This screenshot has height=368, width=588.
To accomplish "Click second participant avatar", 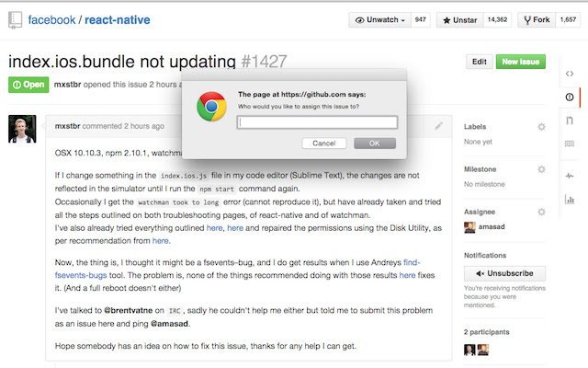I will click(x=483, y=350).
